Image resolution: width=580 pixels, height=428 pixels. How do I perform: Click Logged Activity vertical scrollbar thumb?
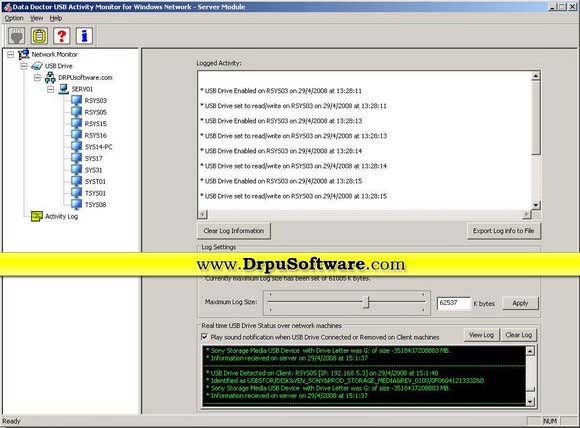(536, 118)
